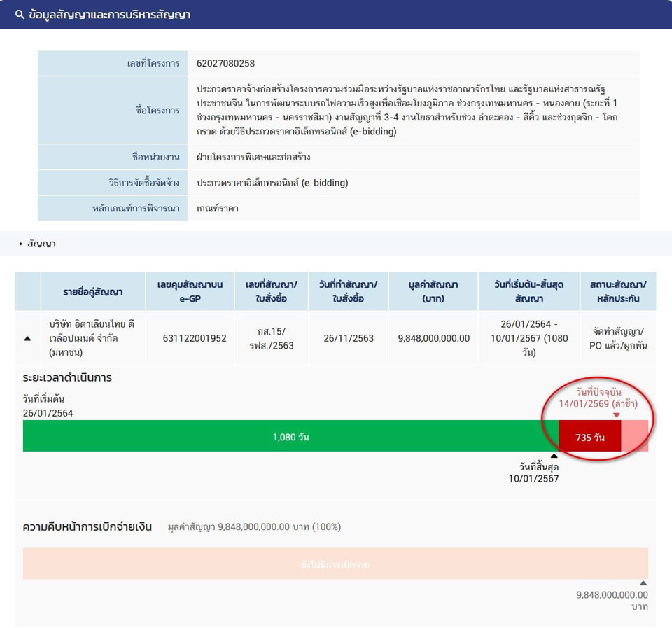Click the ยังไม่มีการเบิกจ่าย disbursement bar
Screen dimensions: 672x628
click(x=335, y=564)
